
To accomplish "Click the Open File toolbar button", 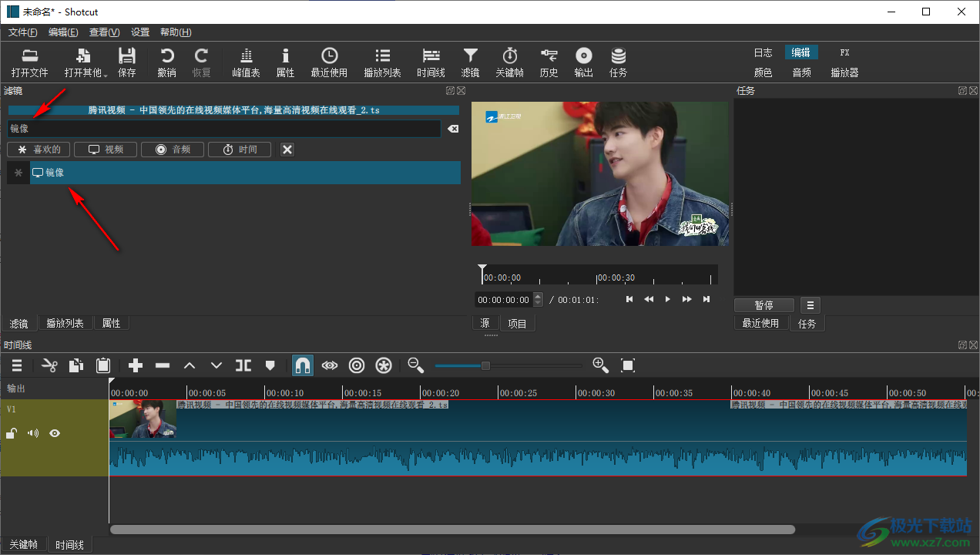I will (x=29, y=62).
